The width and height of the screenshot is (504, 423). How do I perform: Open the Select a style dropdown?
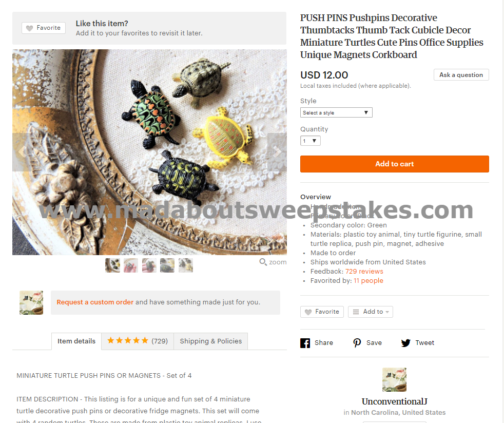click(x=336, y=112)
